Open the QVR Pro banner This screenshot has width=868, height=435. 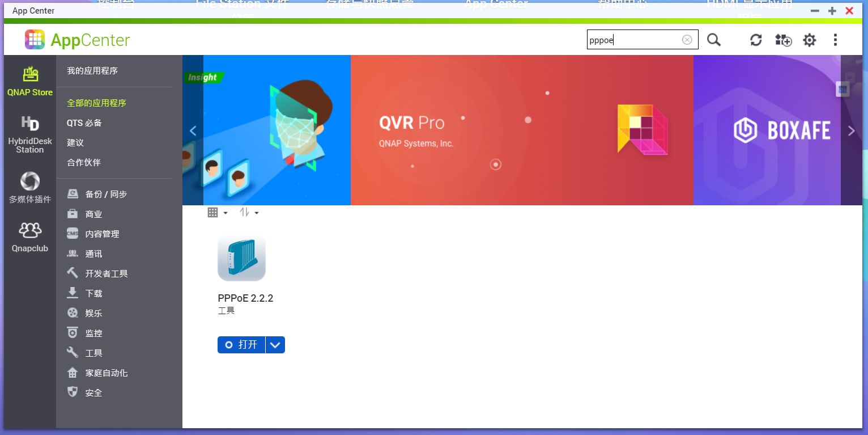(x=522, y=130)
